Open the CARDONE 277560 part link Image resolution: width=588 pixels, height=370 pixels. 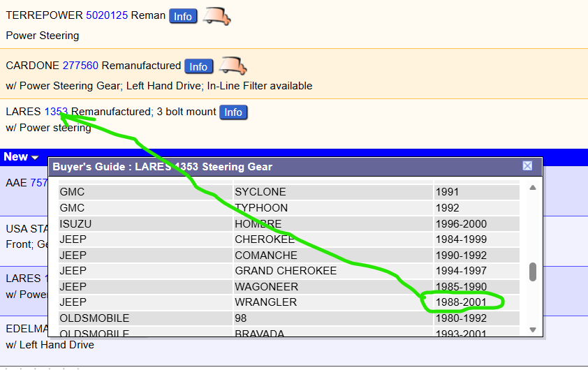pos(80,66)
